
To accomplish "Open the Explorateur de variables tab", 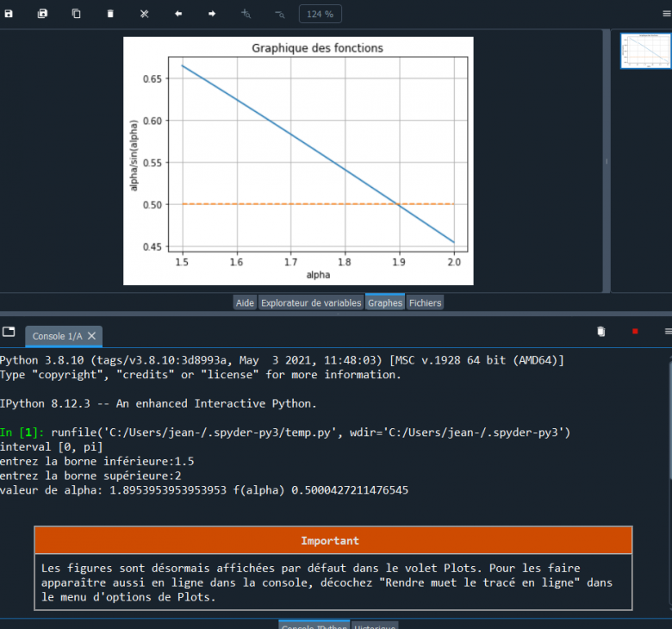I will coord(311,302).
